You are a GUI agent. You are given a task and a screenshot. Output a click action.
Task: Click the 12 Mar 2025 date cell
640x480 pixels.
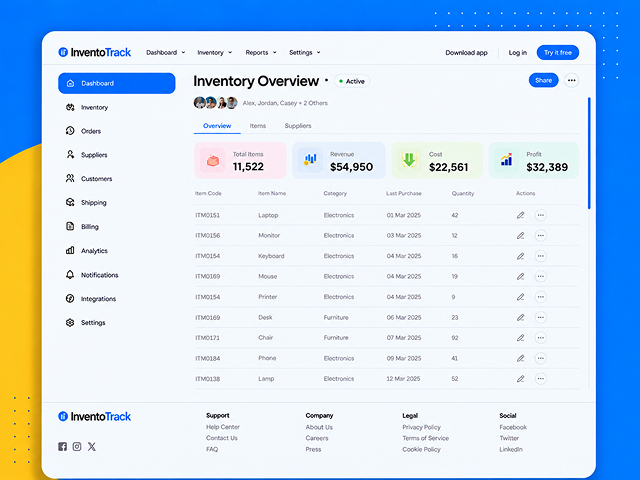coord(403,379)
